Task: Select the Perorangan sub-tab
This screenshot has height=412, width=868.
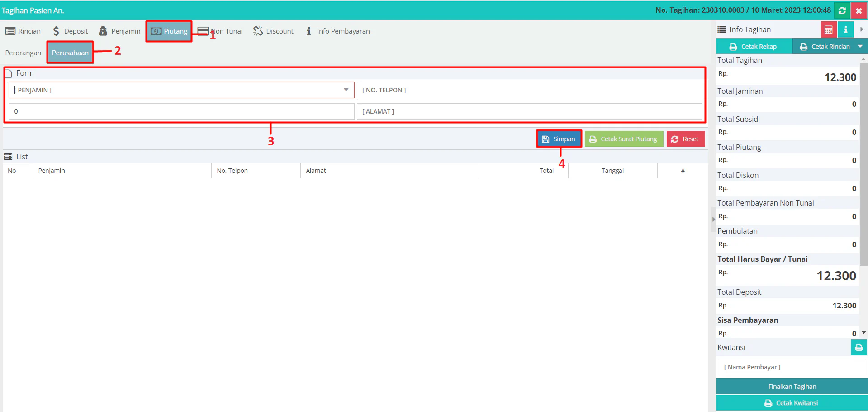Action: (x=23, y=53)
